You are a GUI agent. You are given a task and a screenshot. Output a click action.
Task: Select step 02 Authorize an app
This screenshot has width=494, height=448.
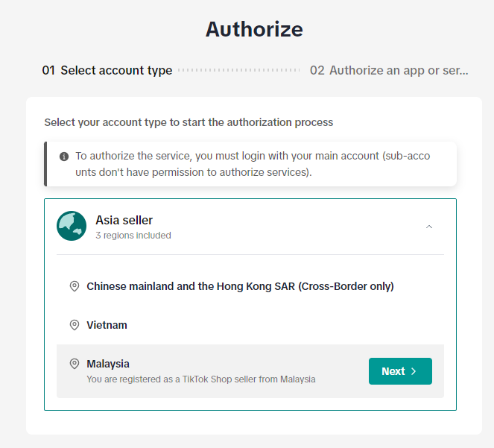[x=389, y=71]
